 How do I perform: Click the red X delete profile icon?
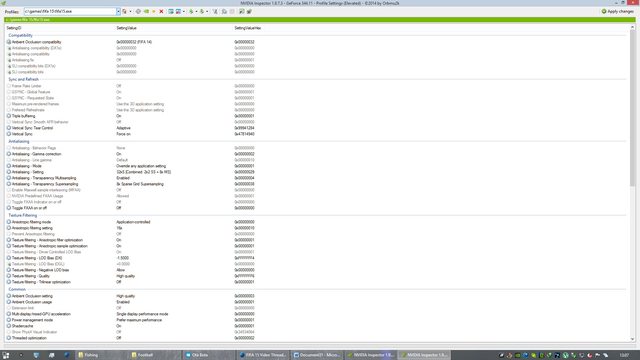tap(161, 11)
